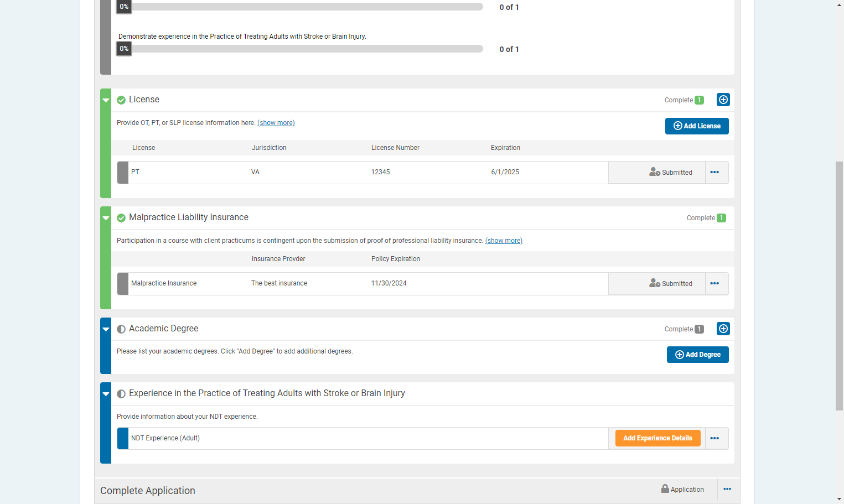Click the Complete badge in Malpractice header
The width and height of the screenshot is (844, 504).
point(706,218)
